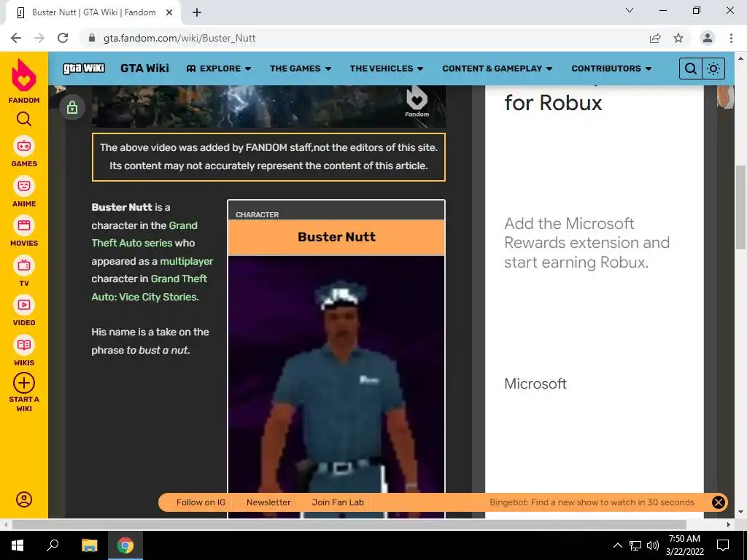Open the Bingebot show finder link
This screenshot has height=560, width=747.
tap(592, 502)
